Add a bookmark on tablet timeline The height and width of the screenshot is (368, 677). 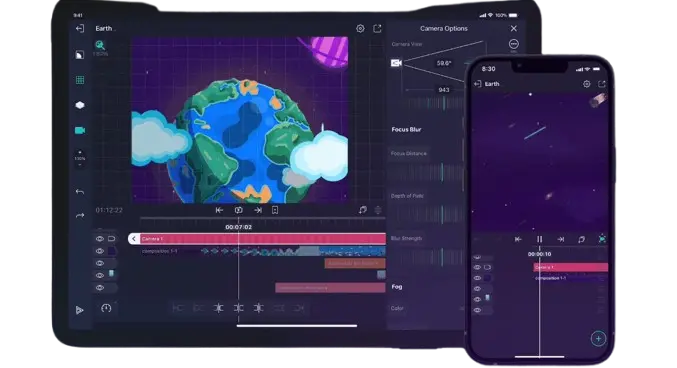[275, 210]
